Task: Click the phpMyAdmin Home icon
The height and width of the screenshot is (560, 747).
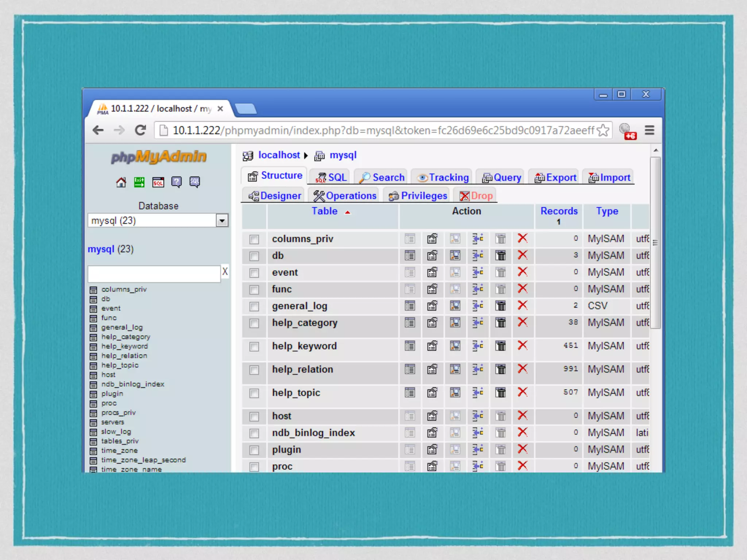Action: pyautogui.click(x=121, y=182)
